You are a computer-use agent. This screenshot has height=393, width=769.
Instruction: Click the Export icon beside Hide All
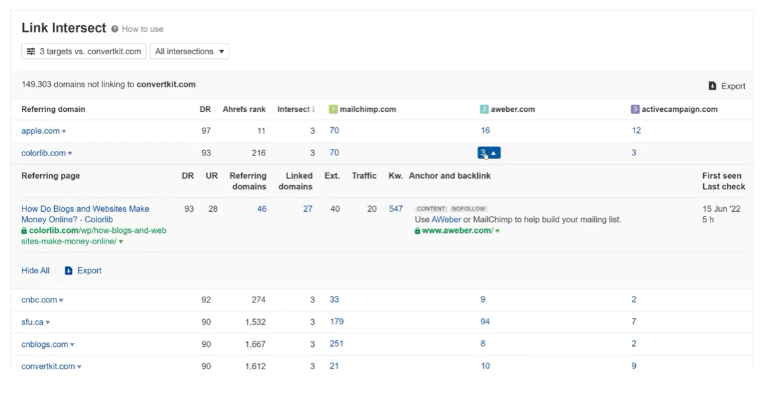(69, 270)
